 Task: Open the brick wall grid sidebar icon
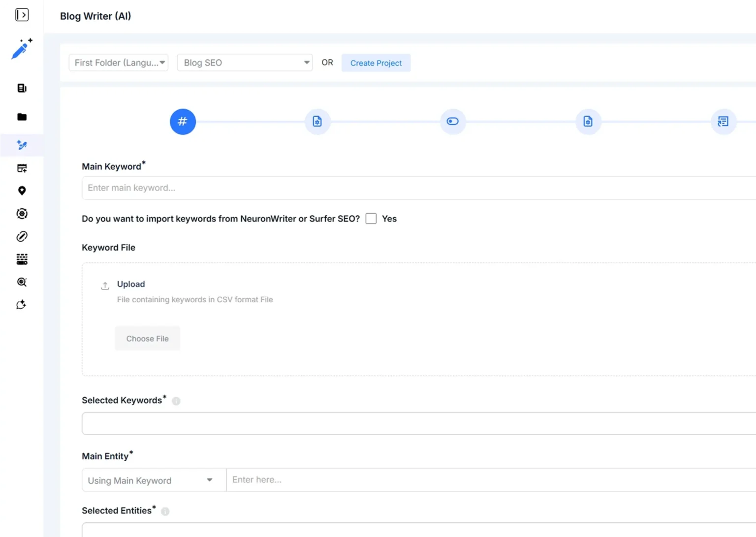click(22, 259)
